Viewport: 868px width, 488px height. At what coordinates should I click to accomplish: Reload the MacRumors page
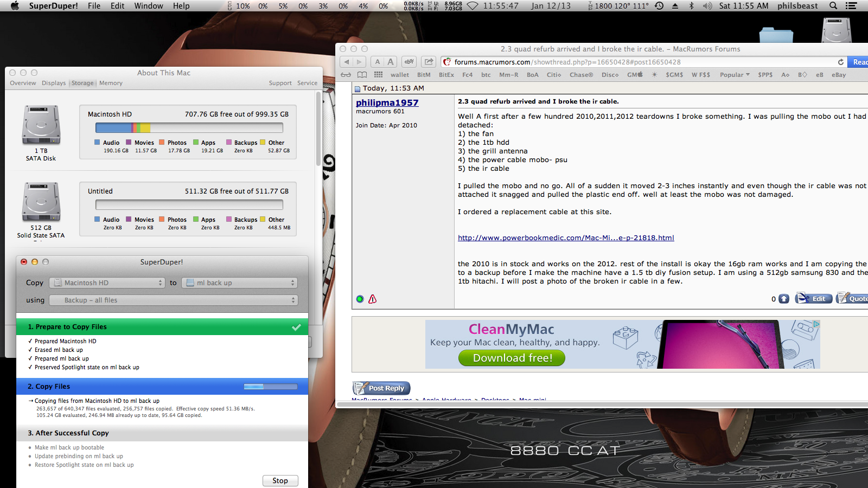(841, 62)
